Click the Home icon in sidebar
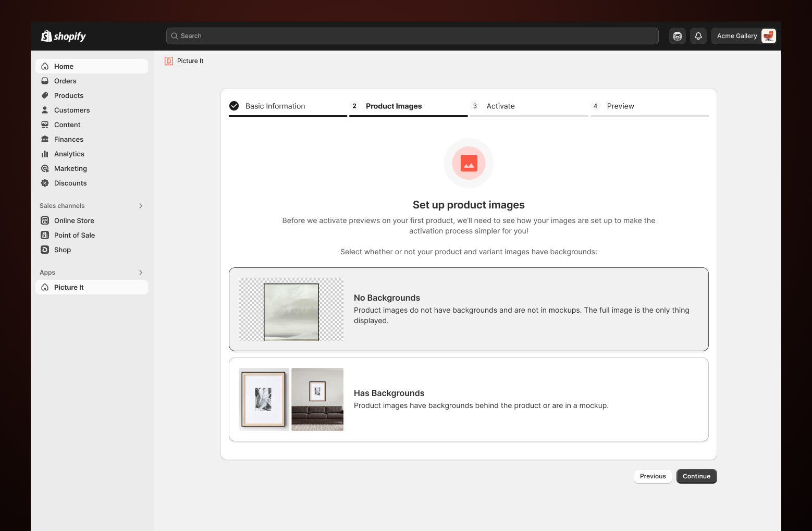Viewport: 812px width, 531px height. point(45,66)
